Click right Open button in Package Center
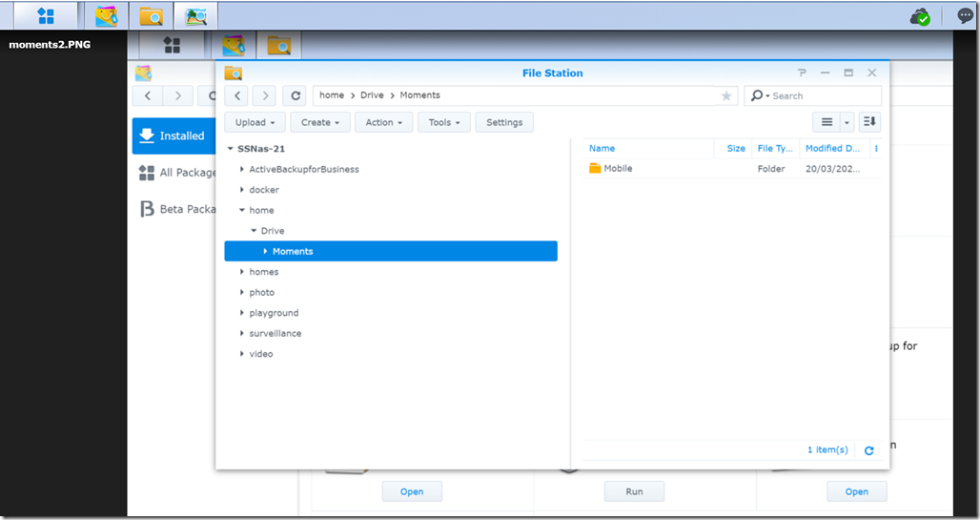The width and height of the screenshot is (980, 520). 857,491
